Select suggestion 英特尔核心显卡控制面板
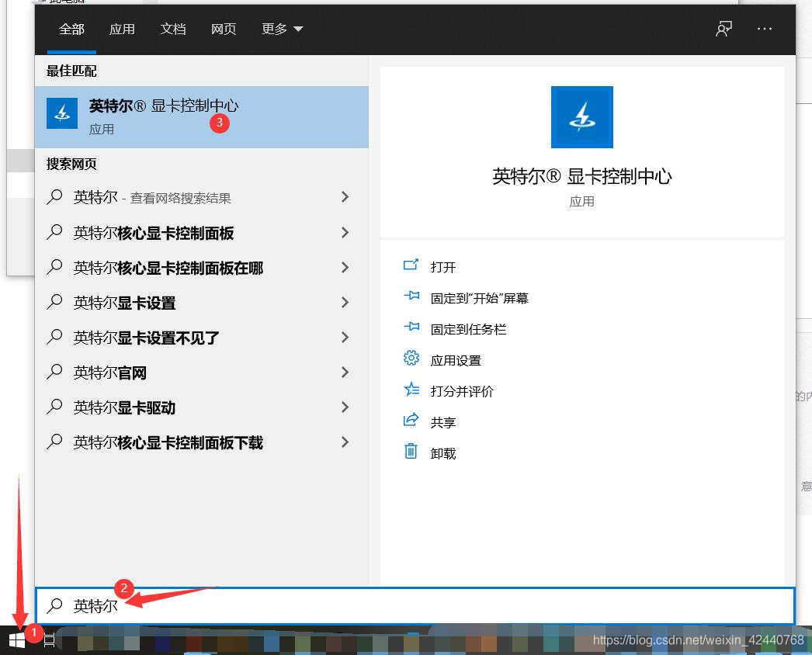 (154, 233)
